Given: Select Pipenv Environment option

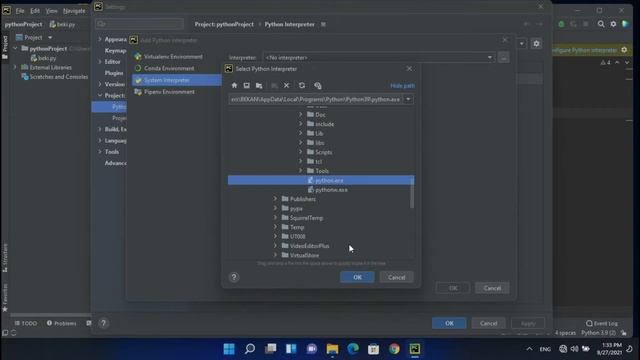Looking at the screenshot, I should (x=169, y=92).
